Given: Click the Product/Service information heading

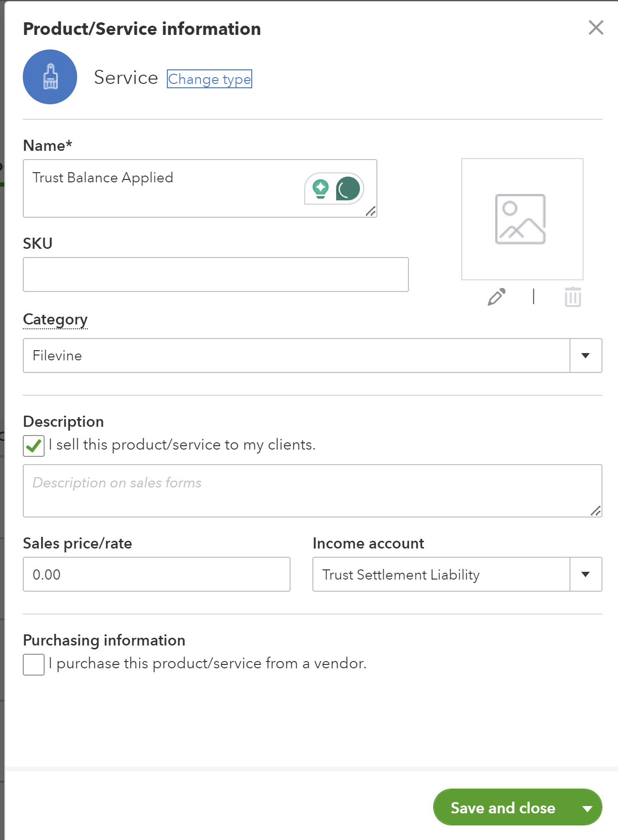Looking at the screenshot, I should pos(142,29).
